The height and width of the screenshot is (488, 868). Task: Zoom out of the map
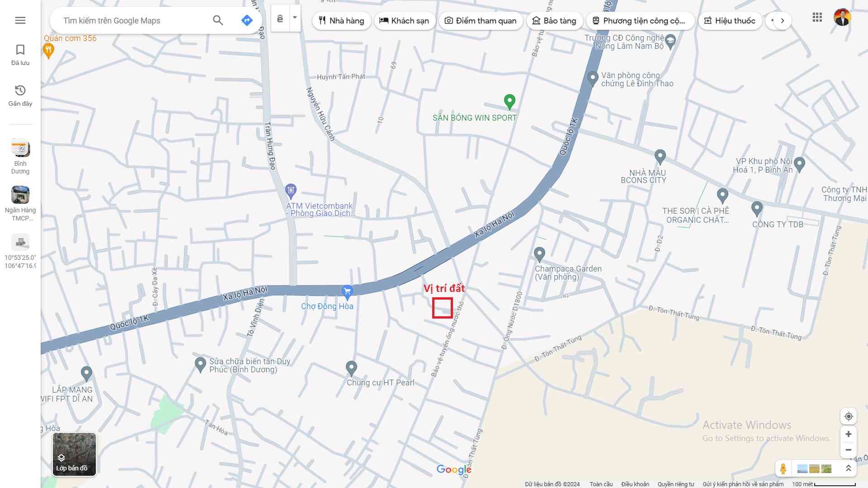coord(849,450)
